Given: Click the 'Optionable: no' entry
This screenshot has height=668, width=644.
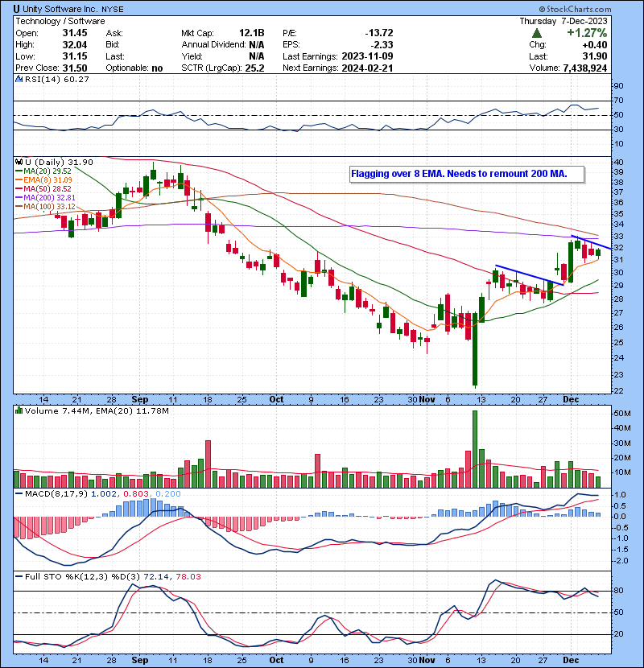Looking at the screenshot, I should (134, 68).
